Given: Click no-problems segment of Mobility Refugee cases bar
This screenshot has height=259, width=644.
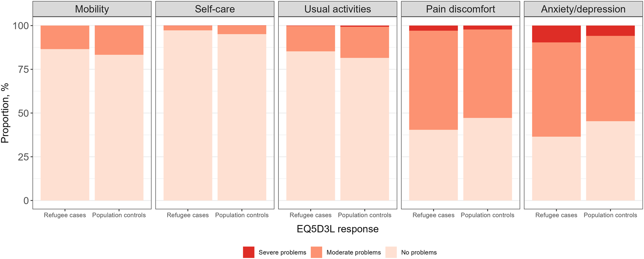Looking at the screenshot, I should 65,125.
